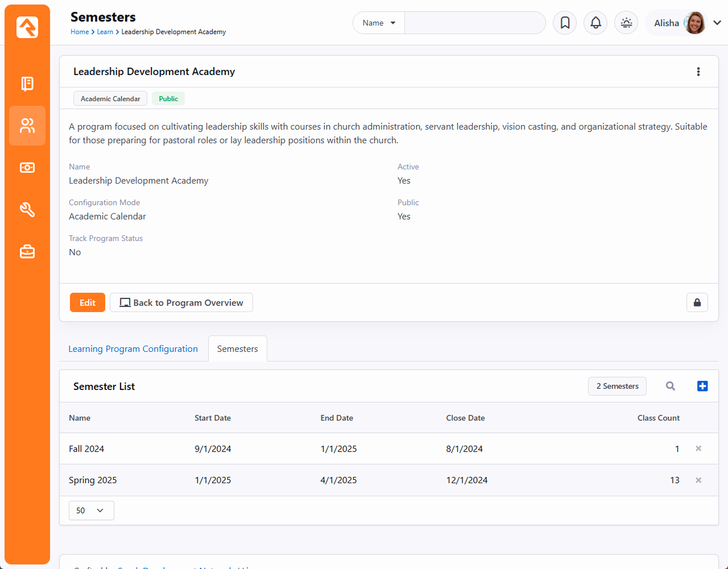
Task: Expand the Name search type dropdown
Action: [x=379, y=23]
